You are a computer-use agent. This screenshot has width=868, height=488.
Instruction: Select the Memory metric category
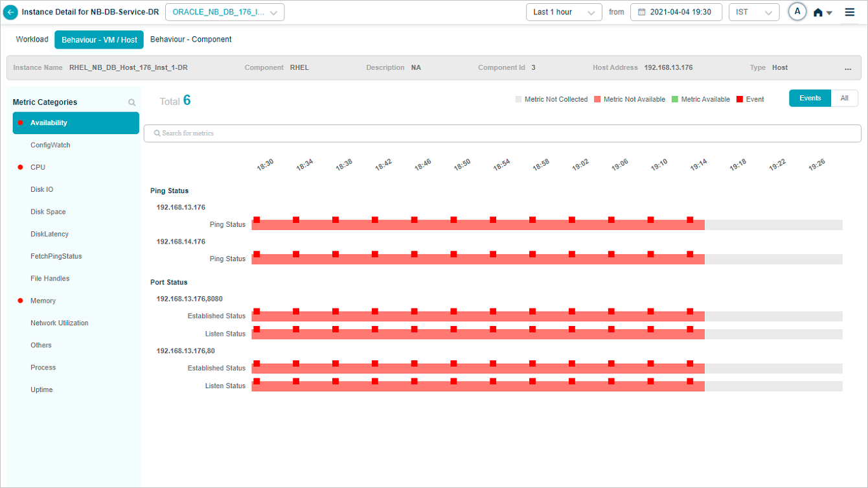point(43,301)
